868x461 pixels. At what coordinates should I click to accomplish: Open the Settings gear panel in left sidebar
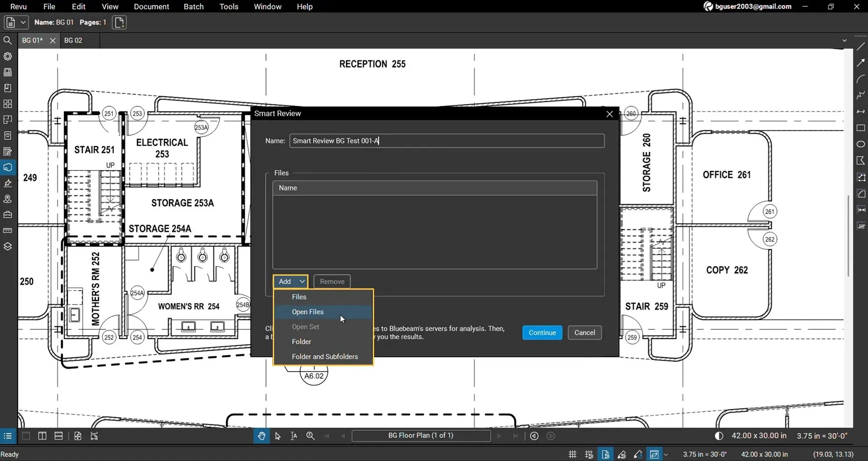point(8,56)
